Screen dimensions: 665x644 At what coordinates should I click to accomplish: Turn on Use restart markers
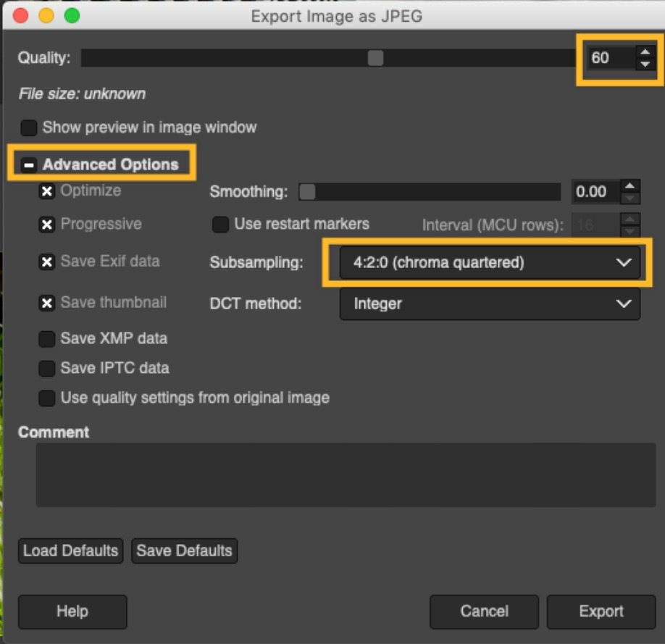[220, 225]
